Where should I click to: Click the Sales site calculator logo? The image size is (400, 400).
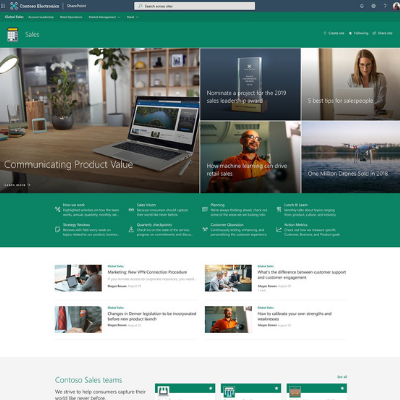(12, 34)
